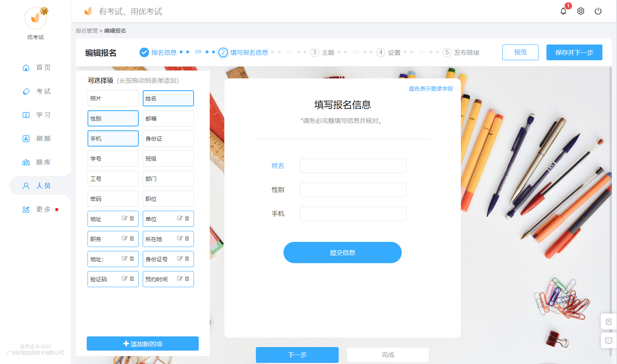Click the 提交信息 button
The height and width of the screenshot is (364, 617).
pos(343,253)
